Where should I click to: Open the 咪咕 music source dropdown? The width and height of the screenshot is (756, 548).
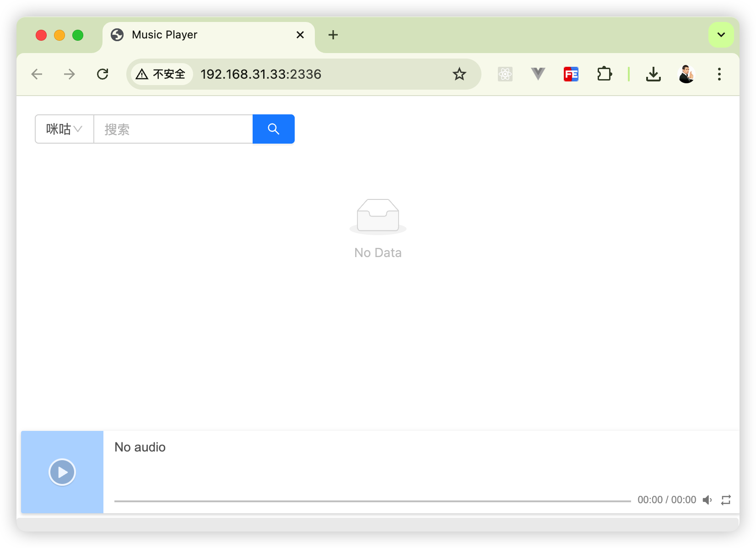click(64, 129)
